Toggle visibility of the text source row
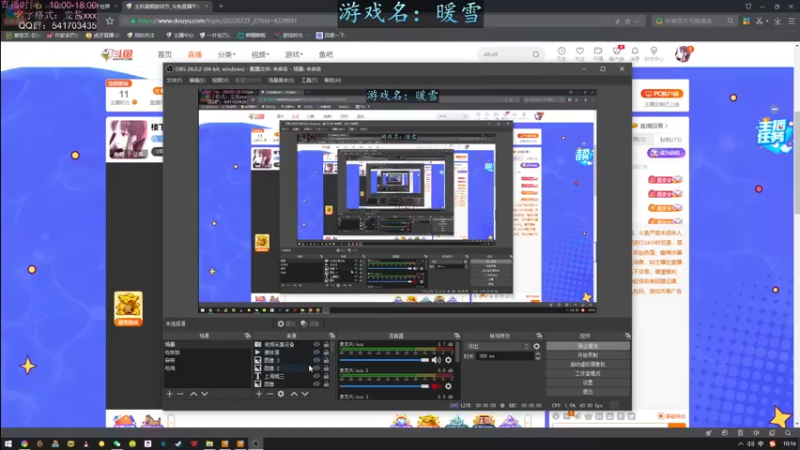Viewport: 800px width, 450px height. click(x=316, y=376)
